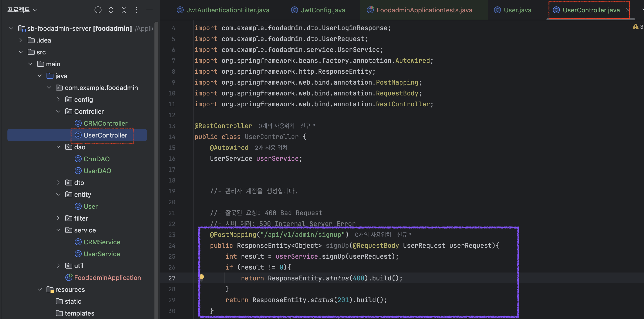Collapse the Controller package

point(58,111)
